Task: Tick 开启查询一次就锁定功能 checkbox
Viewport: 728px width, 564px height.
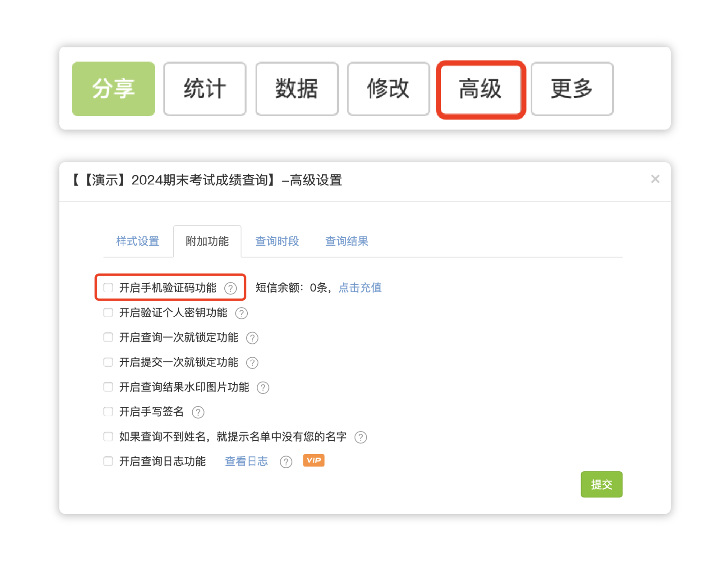Action: pyautogui.click(x=108, y=337)
